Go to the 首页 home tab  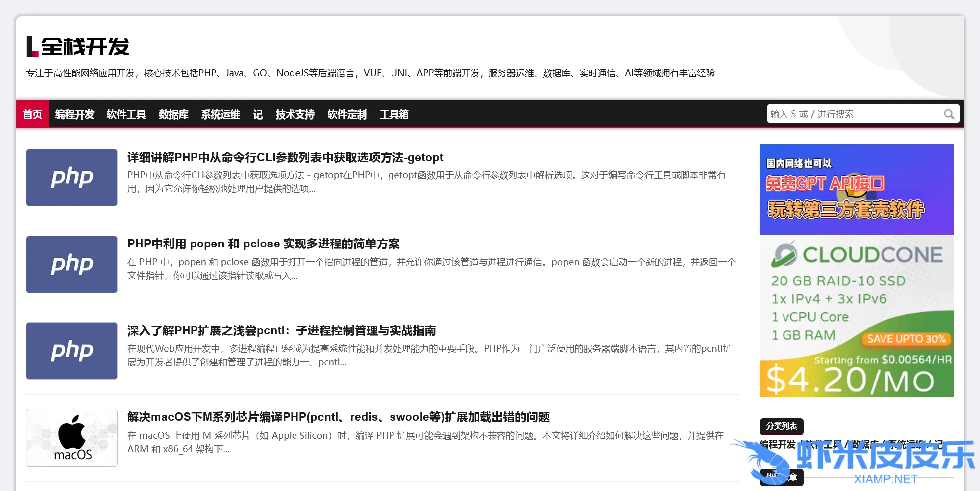click(x=33, y=114)
